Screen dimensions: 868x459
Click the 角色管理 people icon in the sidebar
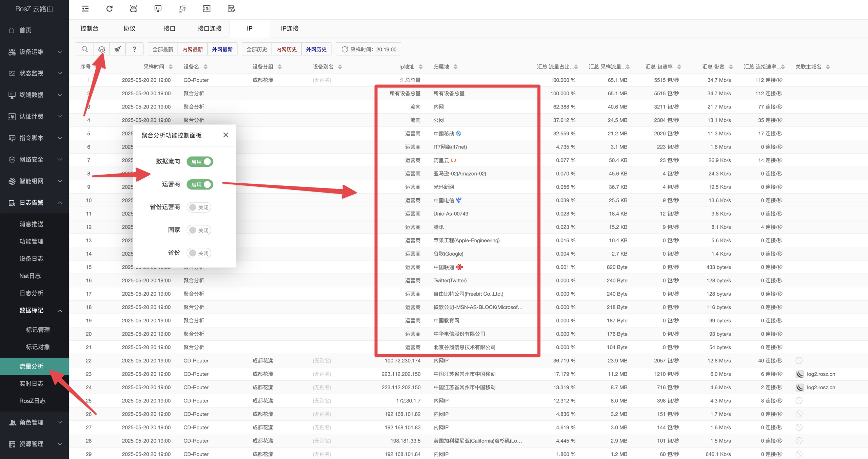(x=12, y=422)
